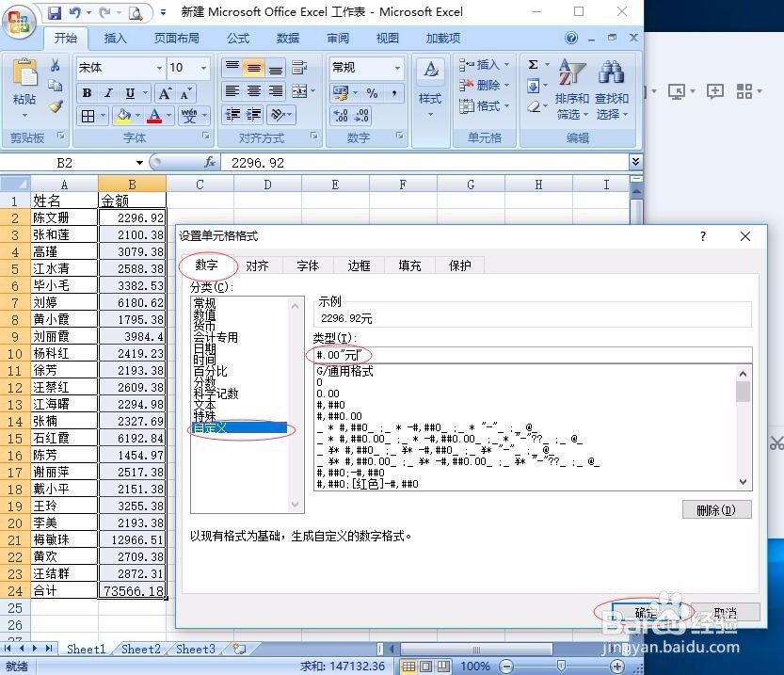Select the Custom category in list
The width and height of the screenshot is (784, 675).
click(x=239, y=428)
